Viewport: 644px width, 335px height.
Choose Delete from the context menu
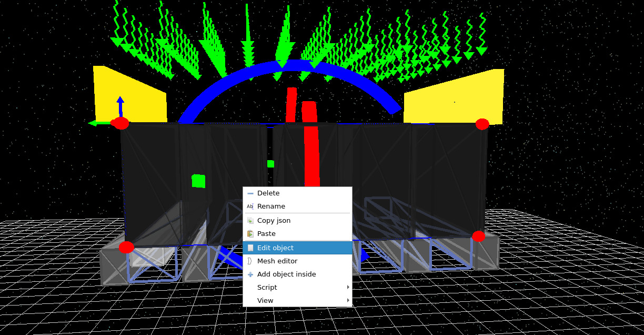(268, 193)
